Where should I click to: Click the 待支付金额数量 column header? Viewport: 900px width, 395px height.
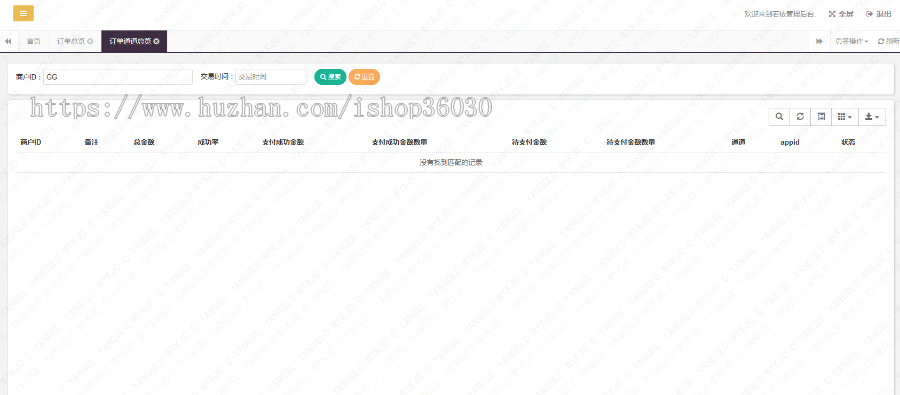pyautogui.click(x=631, y=142)
